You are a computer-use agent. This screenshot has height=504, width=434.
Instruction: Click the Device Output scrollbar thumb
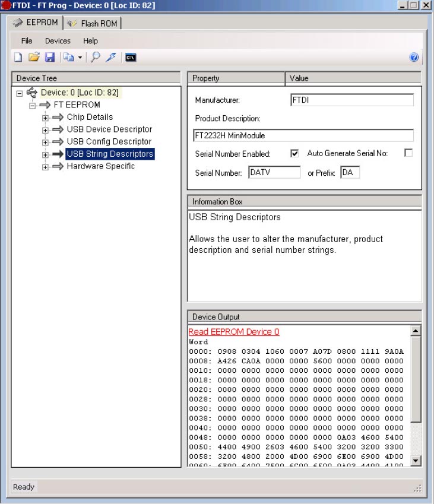[416, 379]
